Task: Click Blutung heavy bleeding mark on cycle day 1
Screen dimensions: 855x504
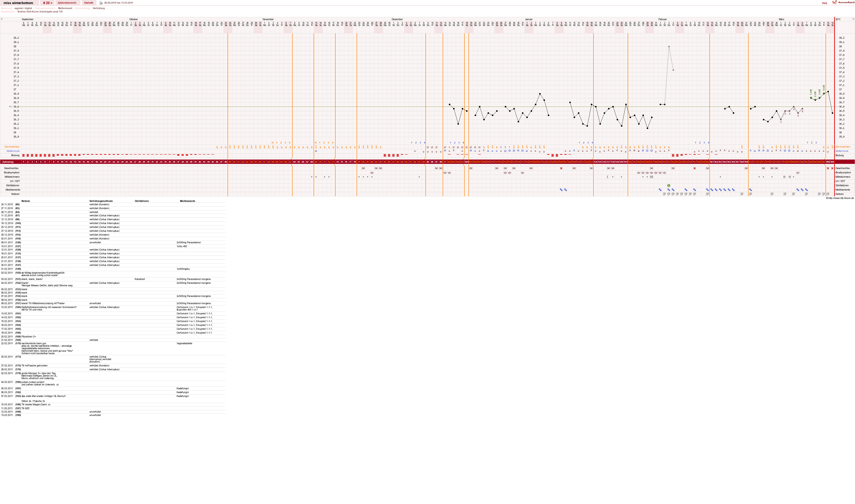Action: 24,155
